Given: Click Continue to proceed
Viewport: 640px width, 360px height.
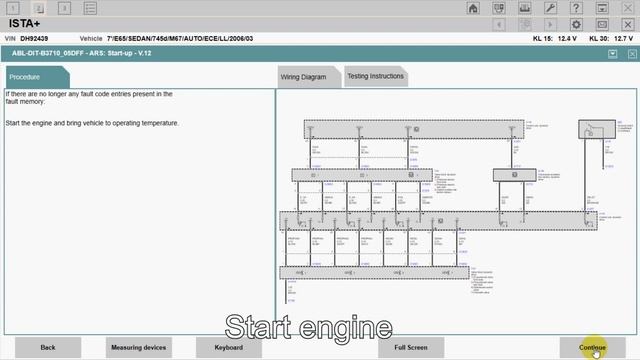Looking at the screenshot, I should (x=592, y=347).
